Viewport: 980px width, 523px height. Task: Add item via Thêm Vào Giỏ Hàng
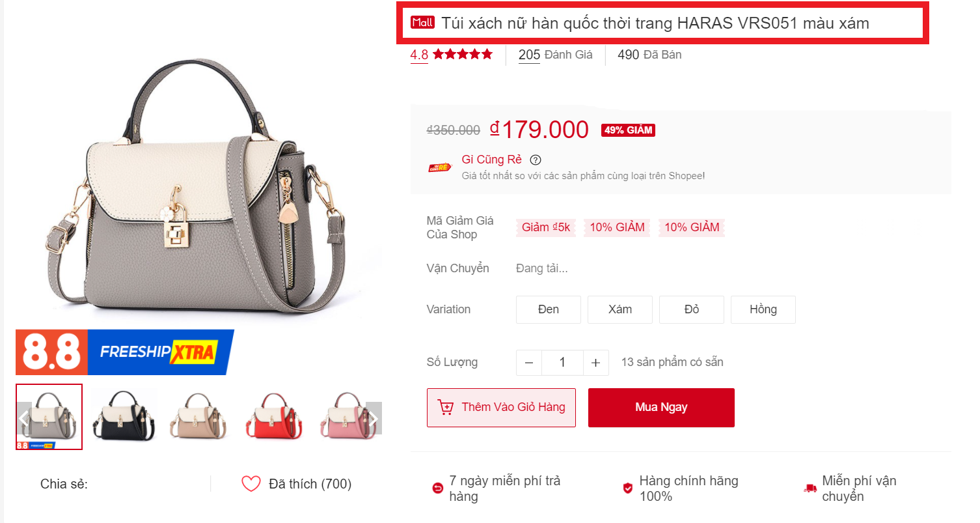(x=501, y=408)
